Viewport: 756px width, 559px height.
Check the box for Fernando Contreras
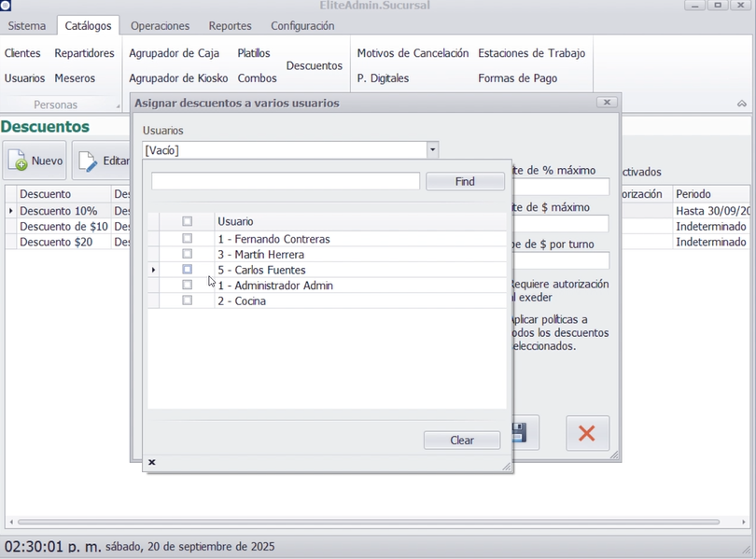[x=188, y=239]
